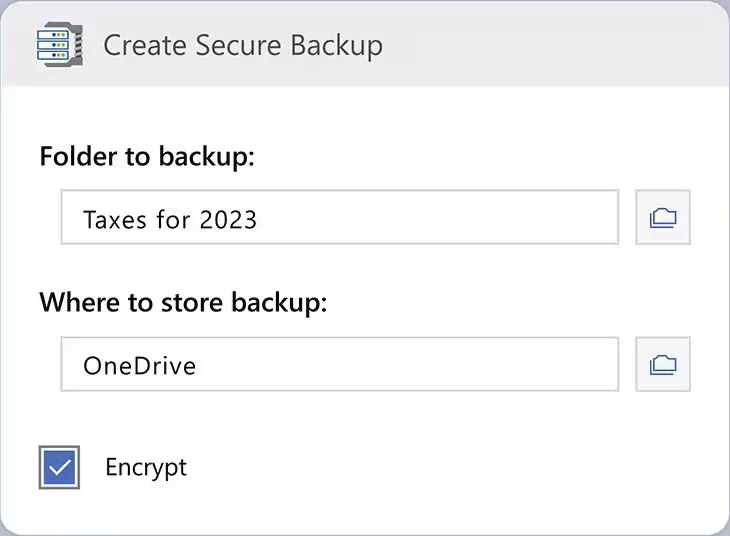The width and height of the screenshot is (730, 536).
Task: Uncheck the blue Encrypt checkmark box
Action: click(59, 467)
